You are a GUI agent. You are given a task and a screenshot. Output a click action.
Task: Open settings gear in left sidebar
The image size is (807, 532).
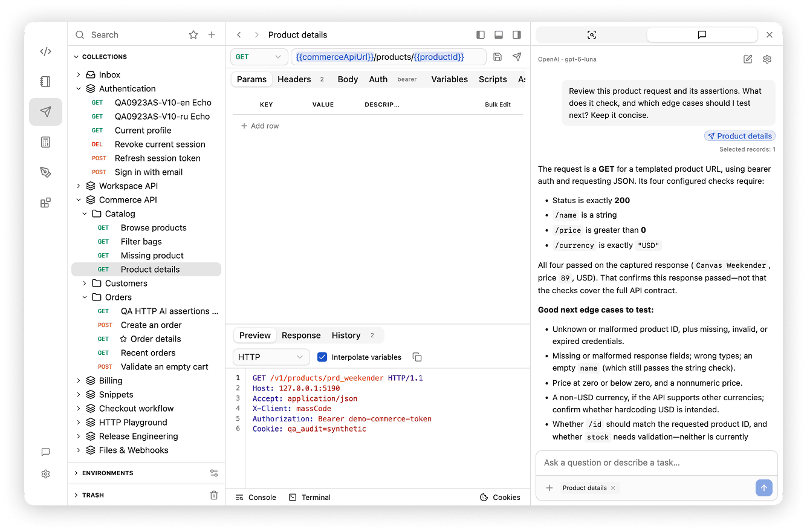coord(45,474)
